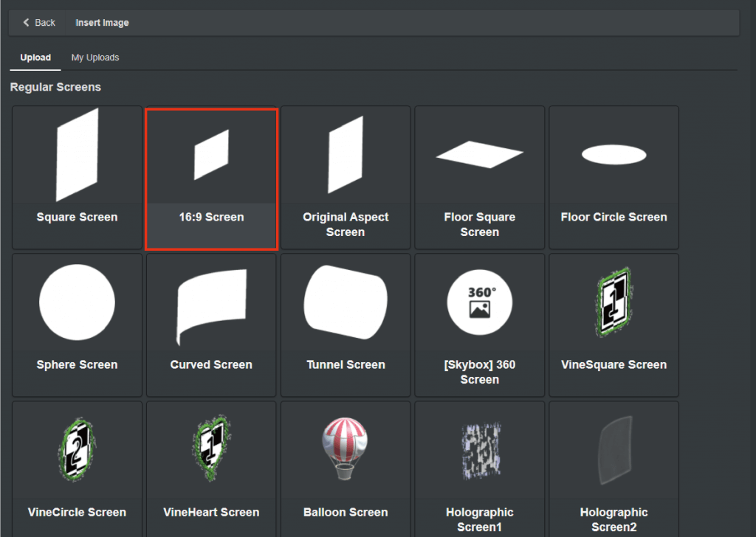Pick the VineHeart Screen thumbnail

(x=211, y=450)
